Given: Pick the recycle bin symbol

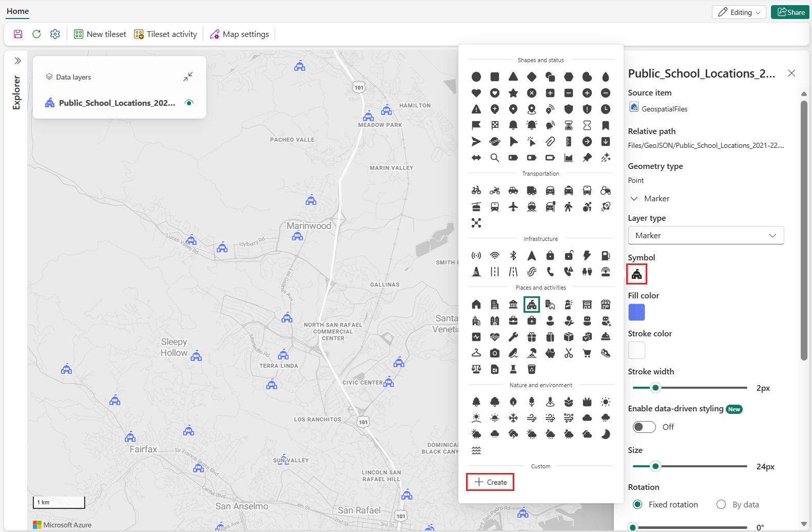Looking at the screenshot, I should point(532,369).
